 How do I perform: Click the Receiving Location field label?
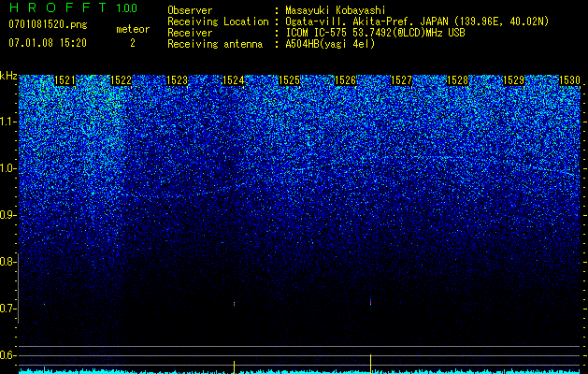pos(218,22)
